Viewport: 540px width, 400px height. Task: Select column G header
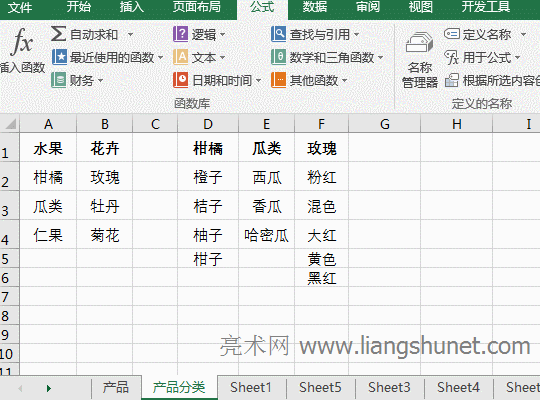[x=385, y=124]
